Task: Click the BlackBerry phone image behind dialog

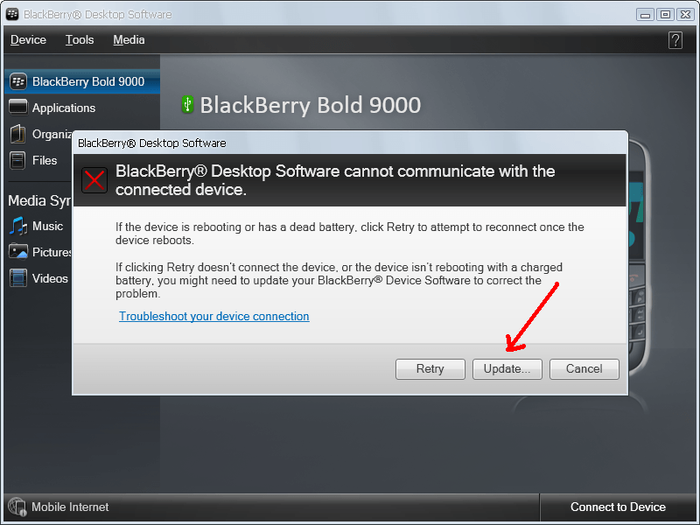Action: (638, 259)
